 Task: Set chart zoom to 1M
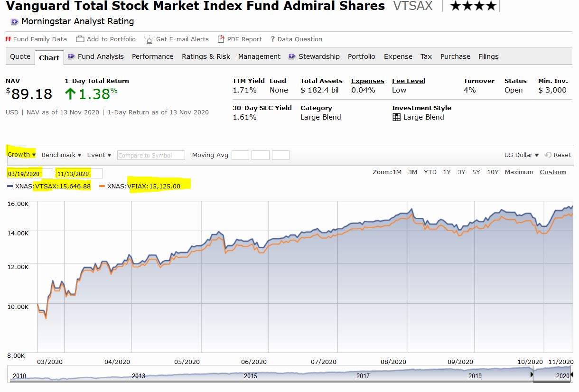[x=397, y=172]
